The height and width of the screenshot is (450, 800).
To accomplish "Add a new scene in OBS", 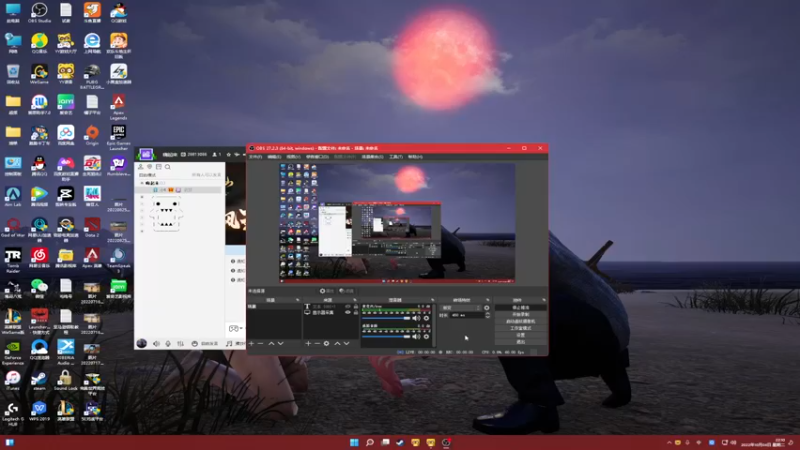I will click(x=251, y=343).
